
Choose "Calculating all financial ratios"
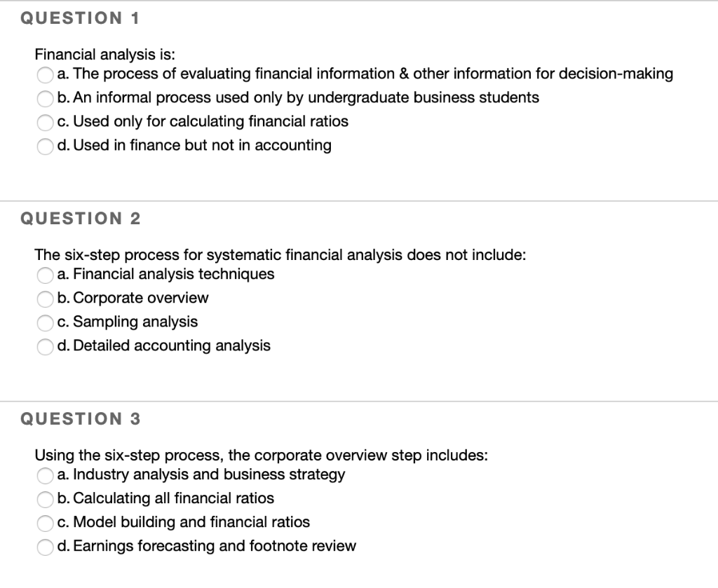(45, 500)
